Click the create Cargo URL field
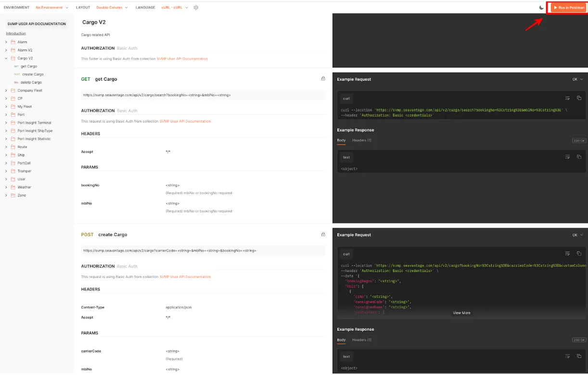The image size is (588, 375). (x=203, y=250)
